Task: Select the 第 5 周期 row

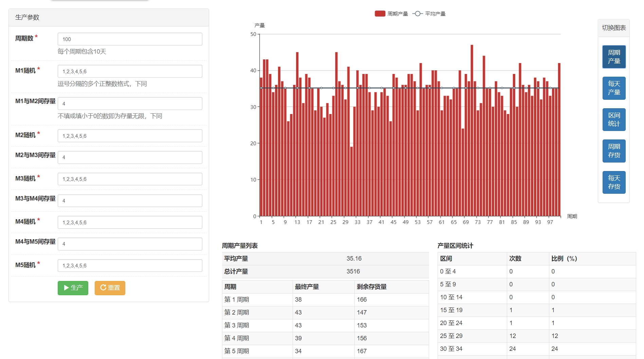Action: (325, 351)
